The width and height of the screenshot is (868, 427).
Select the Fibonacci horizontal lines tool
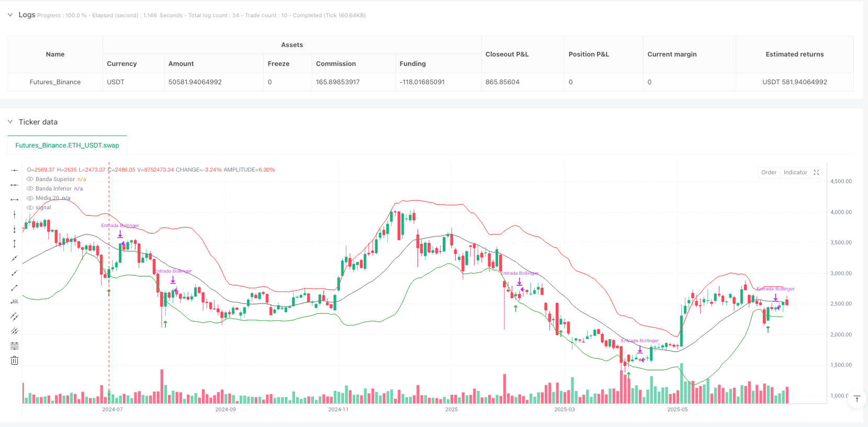coord(15,346)
